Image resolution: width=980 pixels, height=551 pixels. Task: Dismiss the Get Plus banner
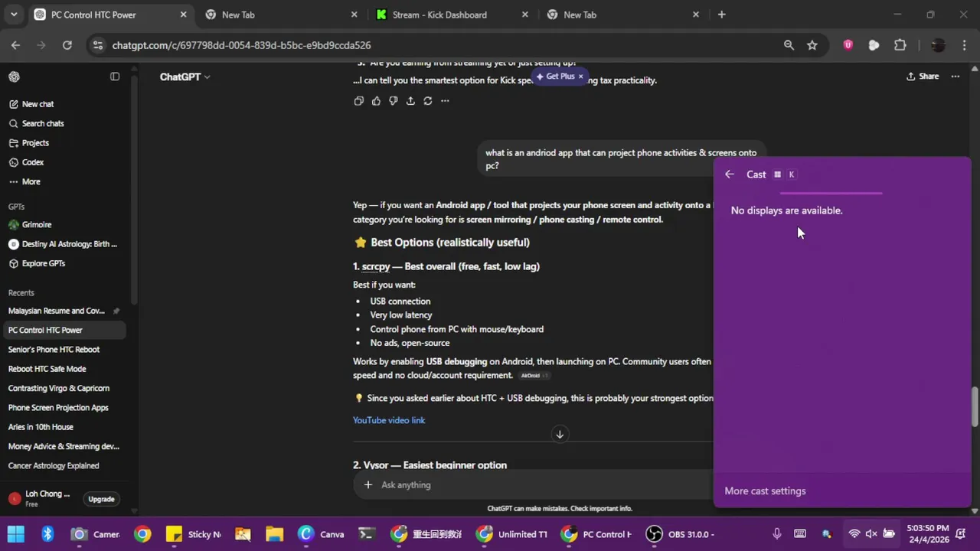click(x=580, y=77)
